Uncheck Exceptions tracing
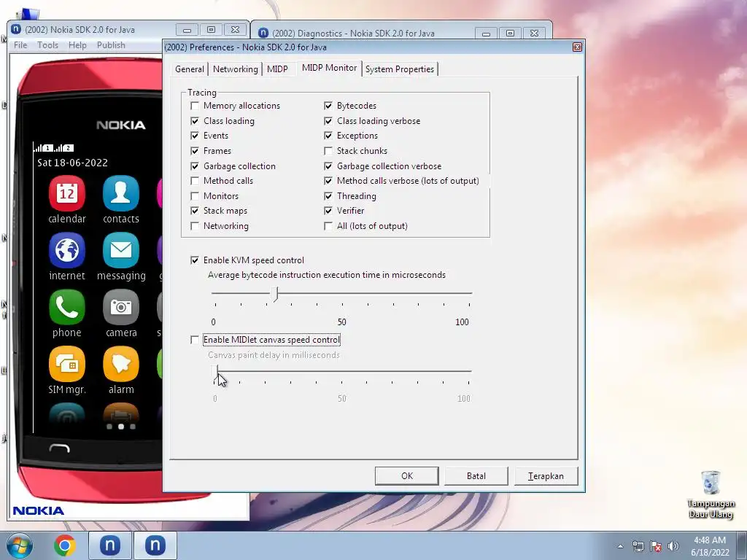Image resolution: width=747 pixels, height=560 pixels. (x=328, y=136)
